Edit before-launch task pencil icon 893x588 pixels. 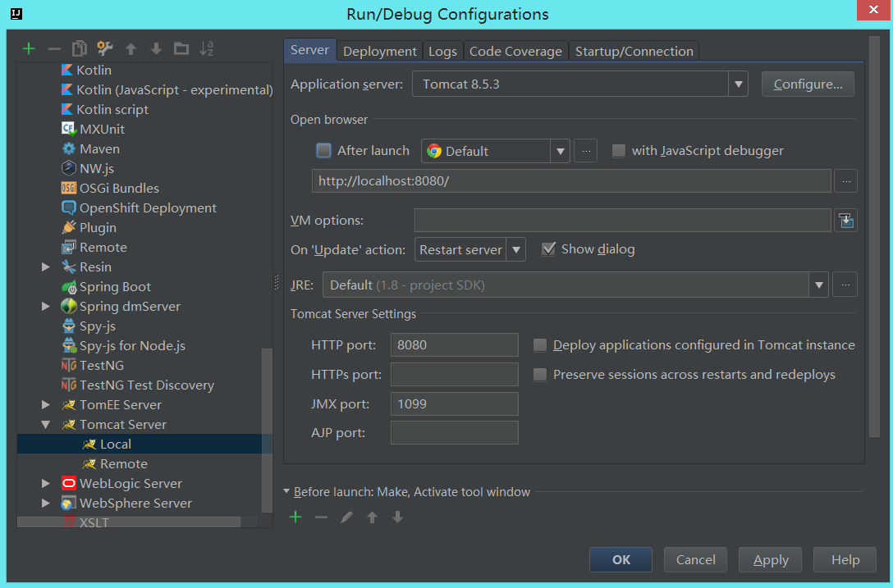346,517
